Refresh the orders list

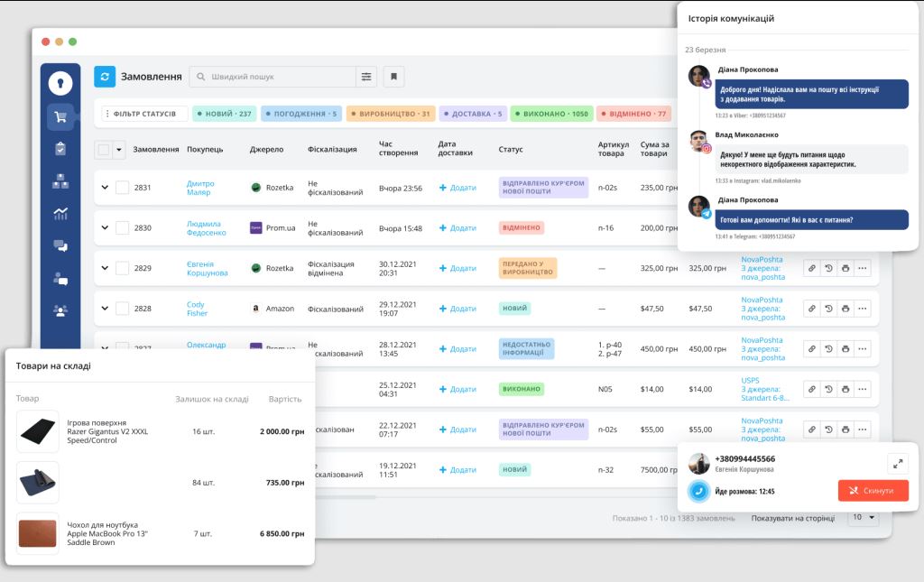pyautogui.click(x=105, y=77)
